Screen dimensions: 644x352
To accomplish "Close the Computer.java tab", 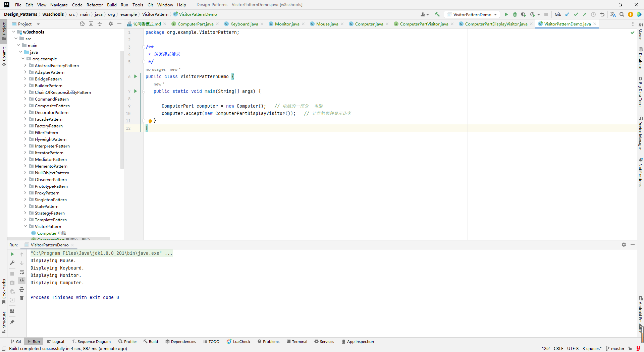I will pos(387,24).
